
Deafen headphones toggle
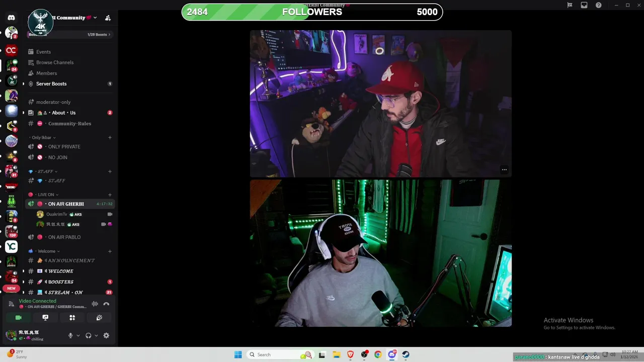89,335
